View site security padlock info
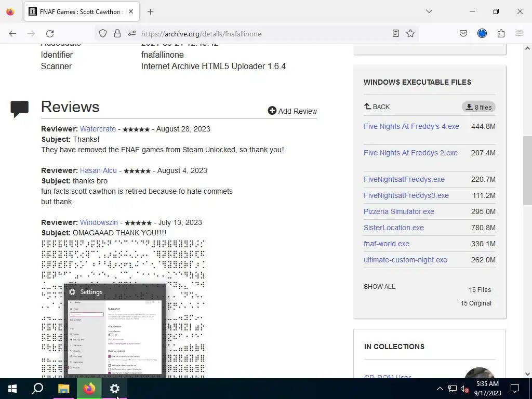Viewport: 532px width, 399px height. (x=117, y=33)
